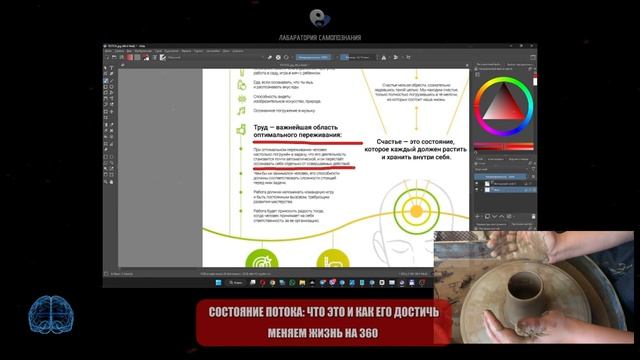Open File Explorer from the taskbar
640x360 pixels.
tap(302, 282)
